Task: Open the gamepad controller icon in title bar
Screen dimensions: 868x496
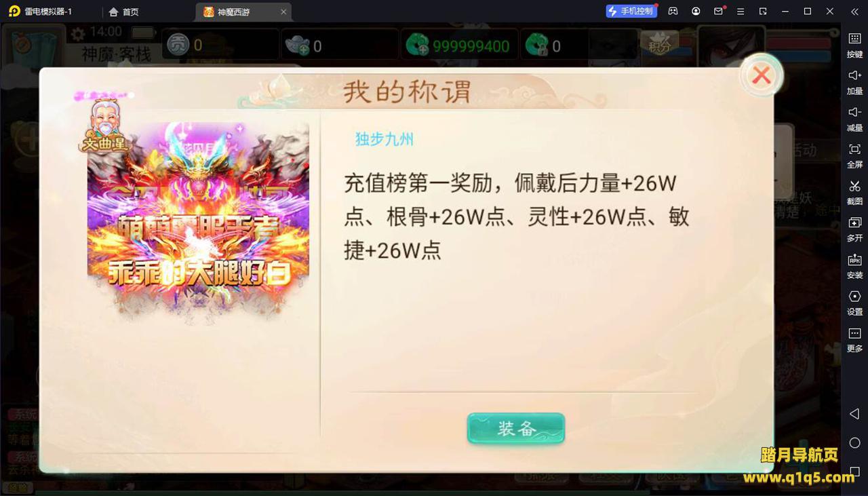Action: pyautogui.click(x=673, y=12)
